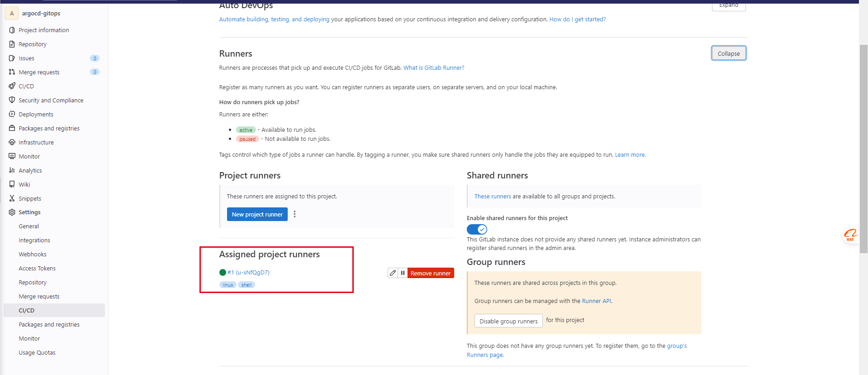Open the runner #1 (u-xNfQgD7) link
The image size is (868, 375).
[248, 273]
